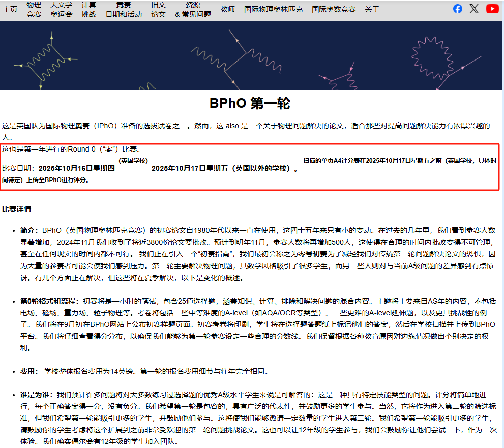Click the 费用： bullet label
Viewport: 504px width, 448px height.
pyautogui.click(x=30, y=371)
